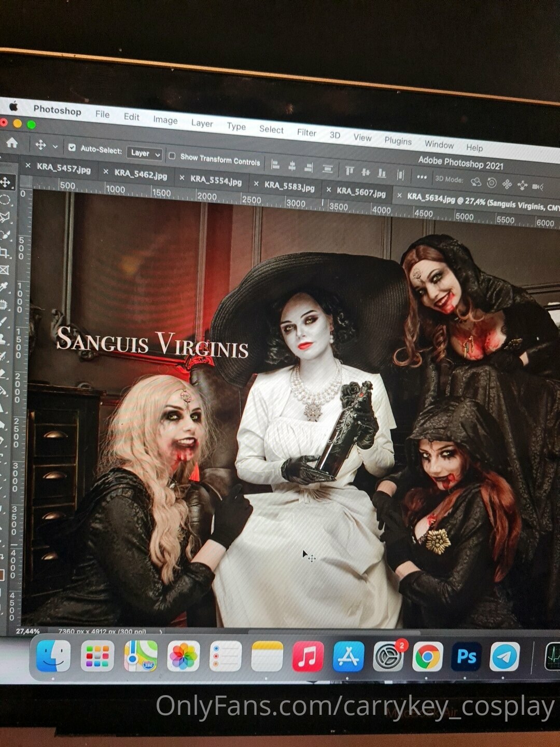Switch to the KRA_5583.jpg document tab
Screen dimensions: 560x747
point(289,186)
